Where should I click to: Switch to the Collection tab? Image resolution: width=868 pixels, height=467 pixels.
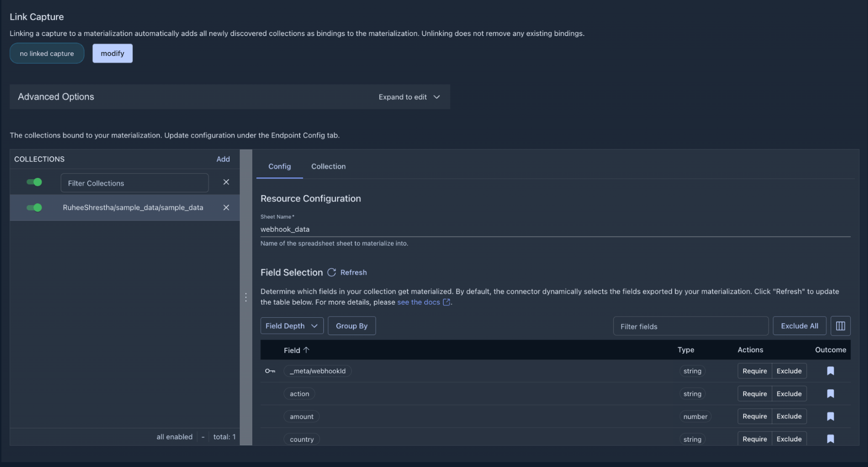[328, 166]
